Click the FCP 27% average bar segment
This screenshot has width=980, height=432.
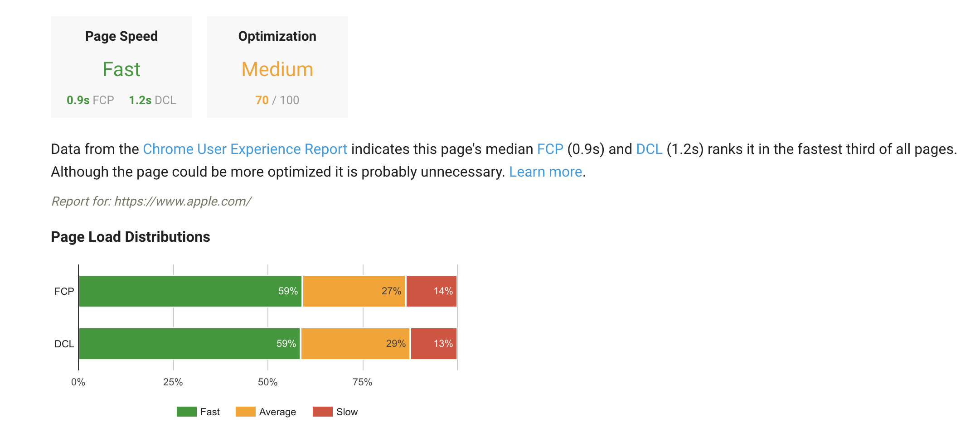[x=354, y=291]
